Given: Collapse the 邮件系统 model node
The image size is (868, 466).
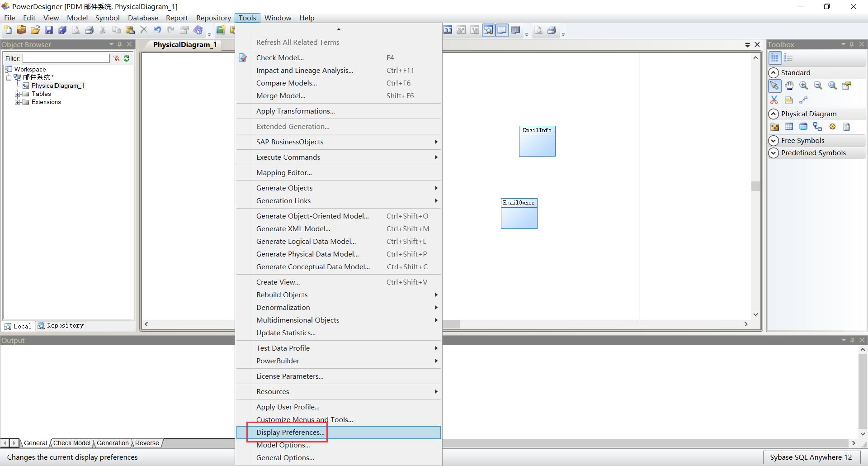Looking at the screenshot, I should 9,78.
